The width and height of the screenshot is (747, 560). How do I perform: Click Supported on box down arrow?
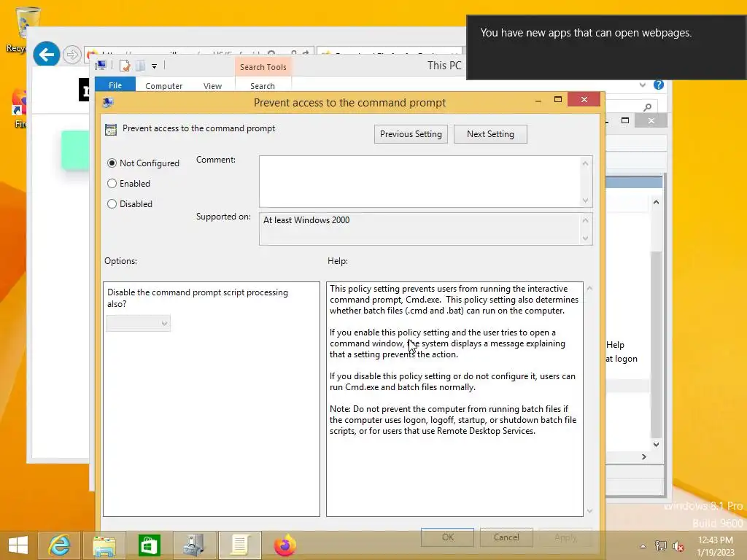(586, 238)
